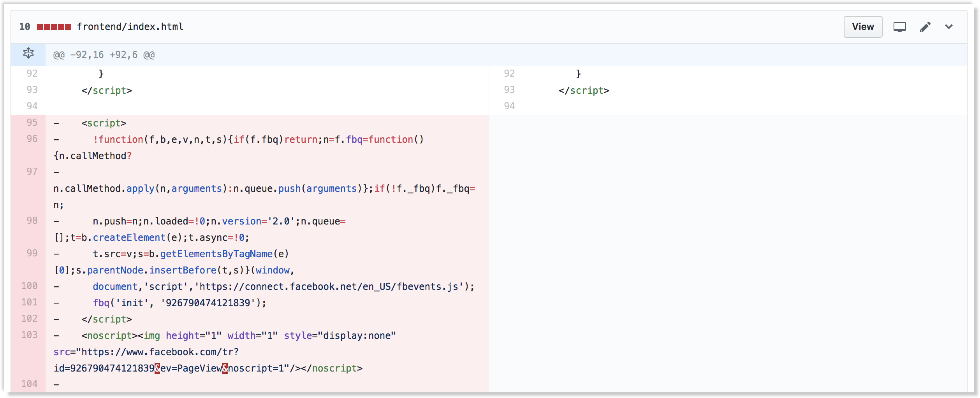
Task: Click left line number 98
Action: (x=32, y=221)
